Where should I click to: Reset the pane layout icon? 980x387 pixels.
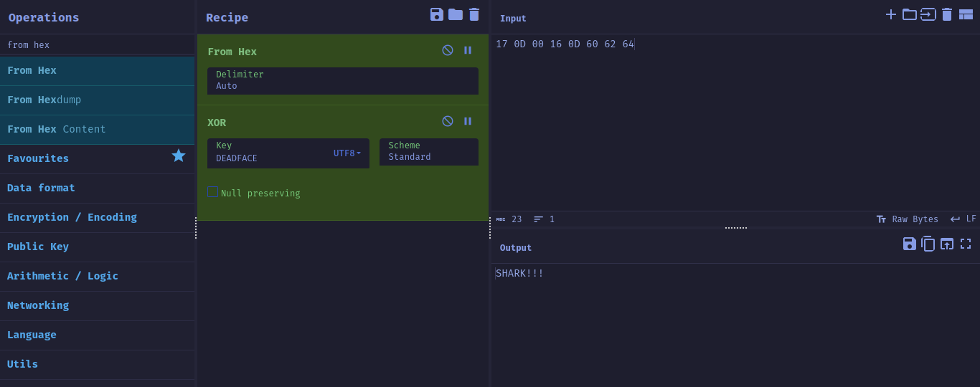pyautogui.click(x=966, y=14)
